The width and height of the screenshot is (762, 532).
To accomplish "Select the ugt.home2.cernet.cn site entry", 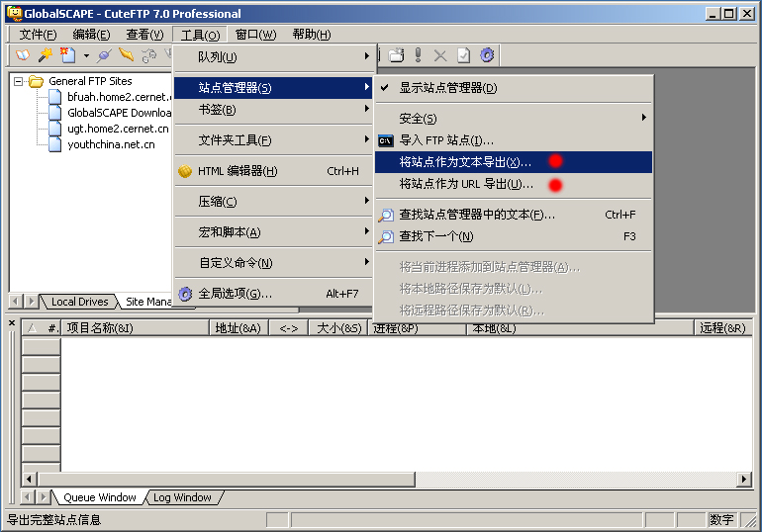I will (x=118, y=129).
